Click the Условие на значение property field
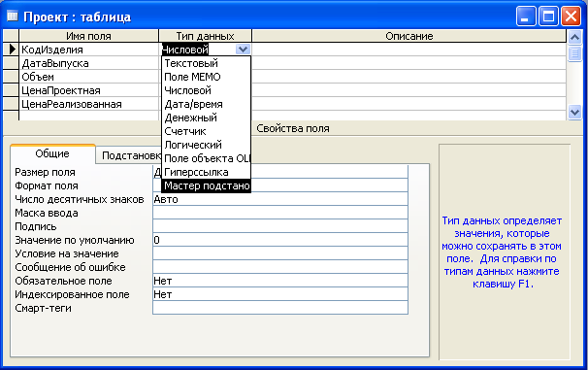This screenshot has width=588, height=370. [280, 253]
